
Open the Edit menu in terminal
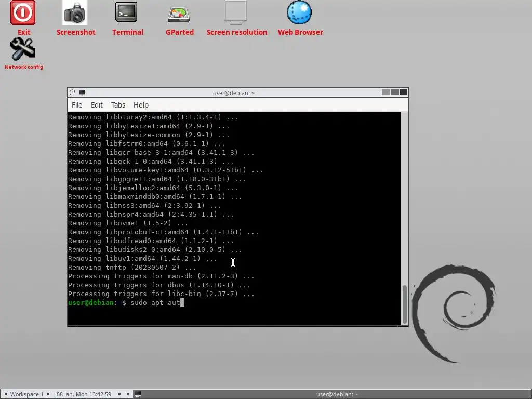[97, 105]
